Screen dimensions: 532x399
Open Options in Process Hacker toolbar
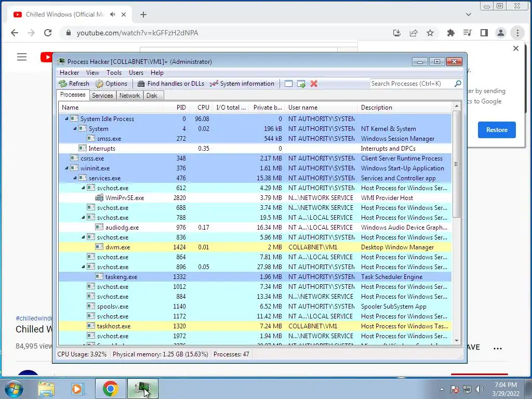pyautogui.click(x=111, y=84)
